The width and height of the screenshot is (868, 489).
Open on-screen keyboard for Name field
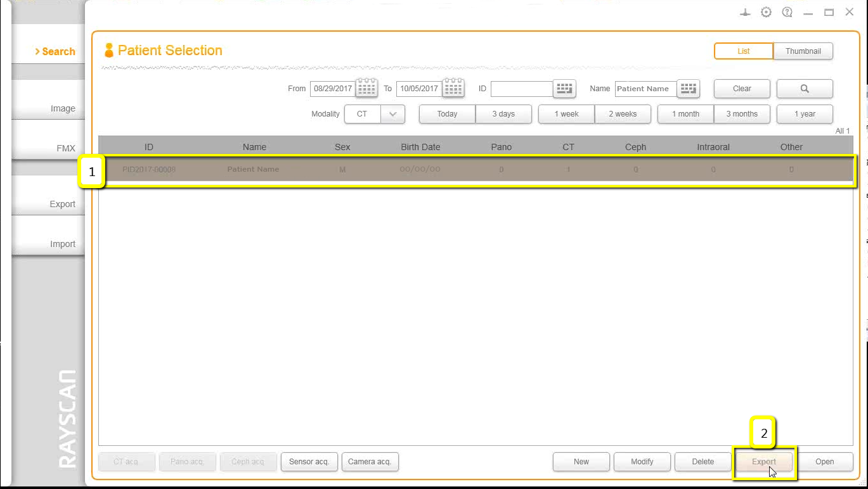[688, 89]
